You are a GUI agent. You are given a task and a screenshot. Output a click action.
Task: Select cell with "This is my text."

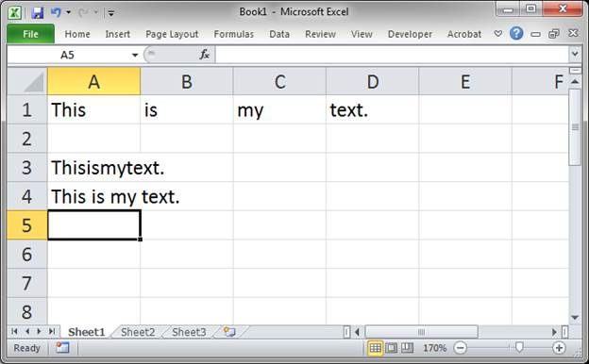click(x=93, y=196)
